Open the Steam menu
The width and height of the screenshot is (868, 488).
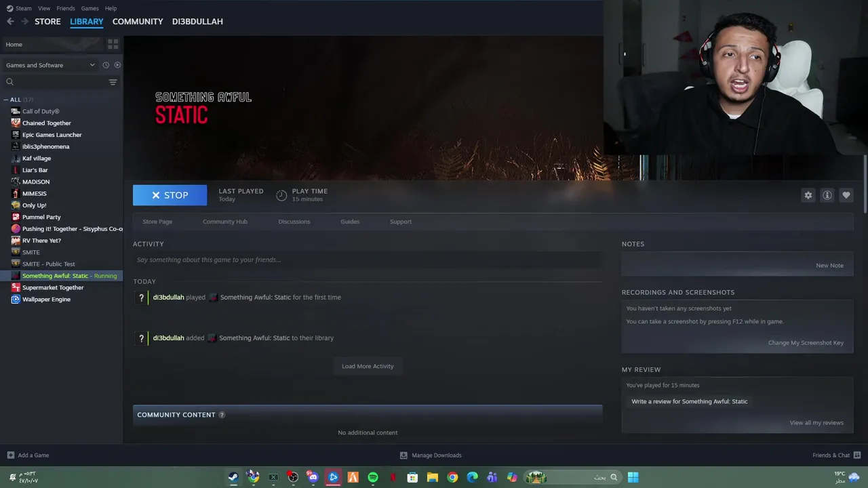19,8
